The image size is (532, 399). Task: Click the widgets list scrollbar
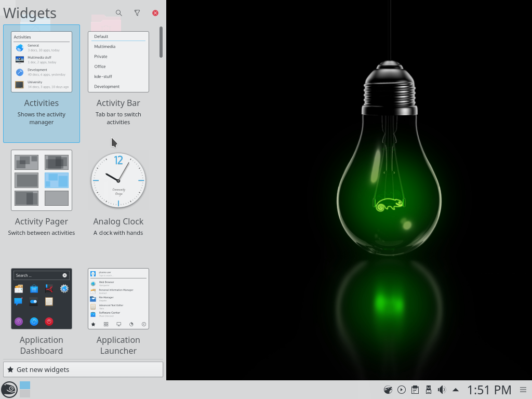161,42
